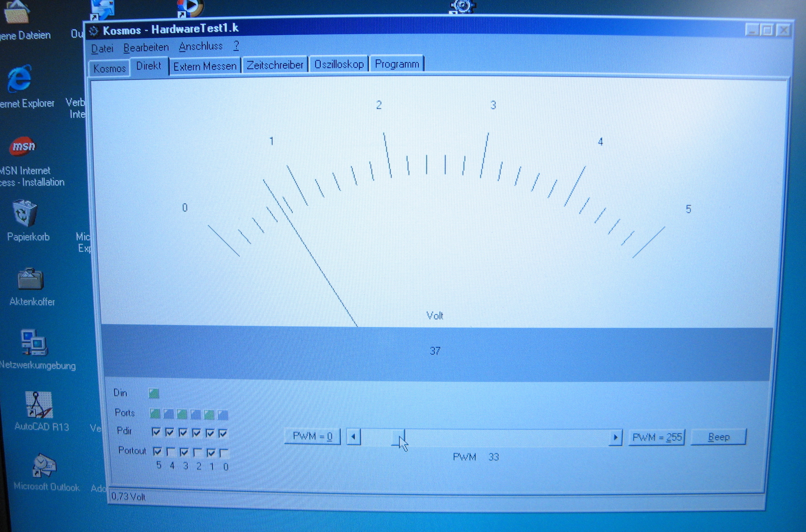Click the PWM slider track right of thumb
The width and height of the screenshot is (806, 532).
(x=507, y=437)
